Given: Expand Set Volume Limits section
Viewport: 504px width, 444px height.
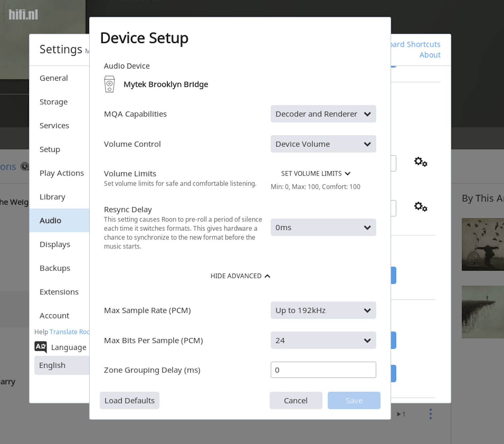Looking at the screenshot, I should coord(316,173).
